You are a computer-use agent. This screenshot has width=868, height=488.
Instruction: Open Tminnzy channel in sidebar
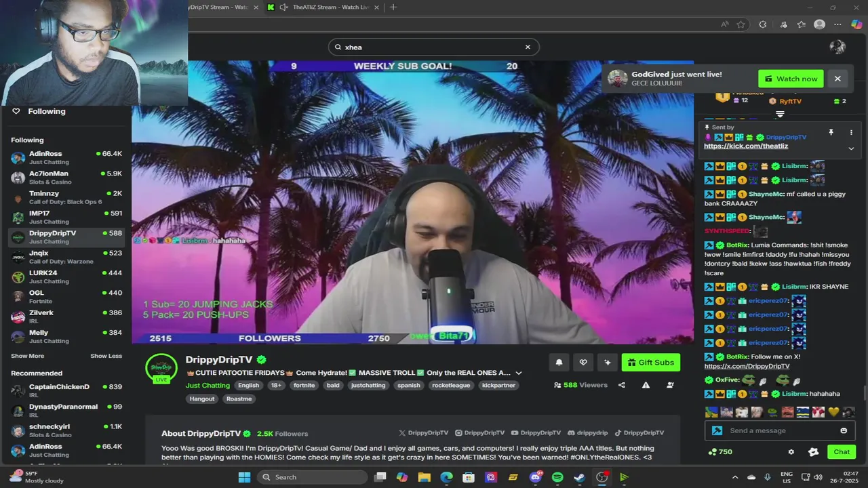pos(66,197)
